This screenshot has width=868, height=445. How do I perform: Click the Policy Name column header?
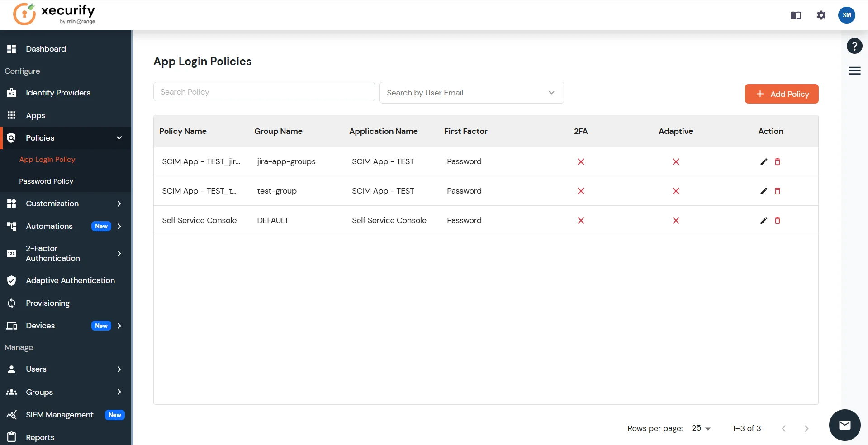[183, 131]
